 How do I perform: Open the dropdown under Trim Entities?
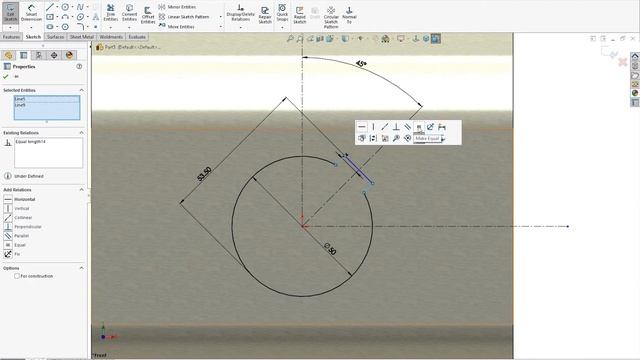[x=111, y=27]
